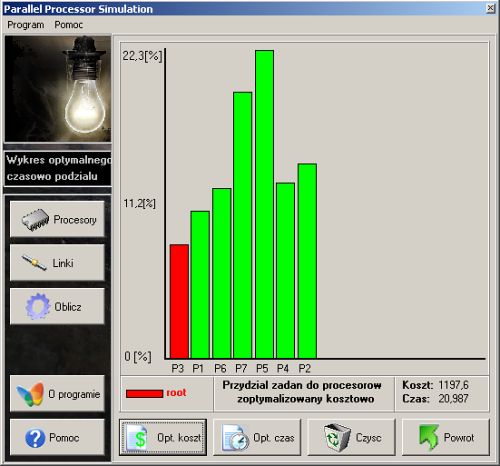The image size is (500, 466).
Task: Click the satellite link icon on Linki
Action: click(x=34, y=263)
